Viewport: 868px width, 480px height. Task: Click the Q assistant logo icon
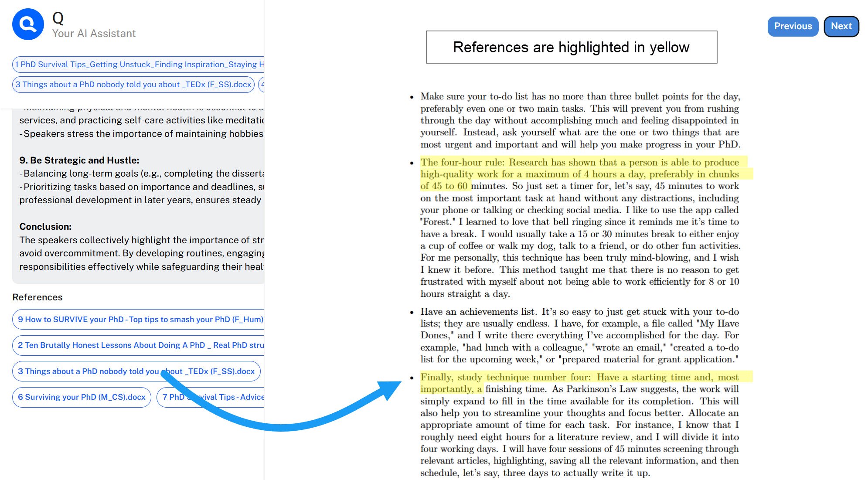28,24
